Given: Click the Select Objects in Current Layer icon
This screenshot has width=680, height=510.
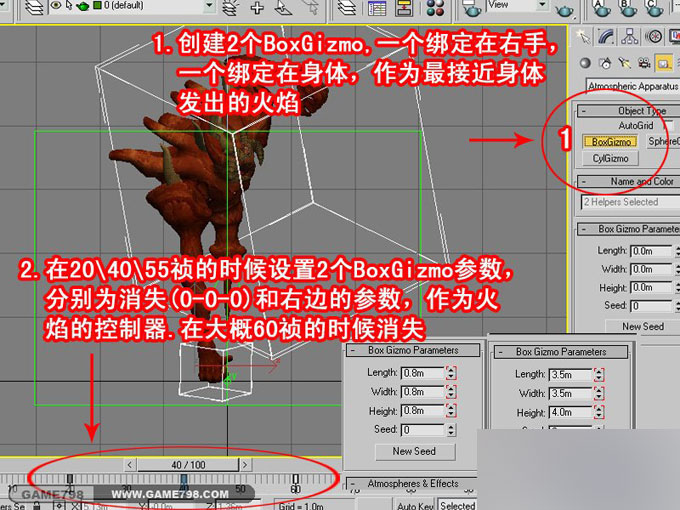Looking at the screenshot, I should click(x=284, y=7).
